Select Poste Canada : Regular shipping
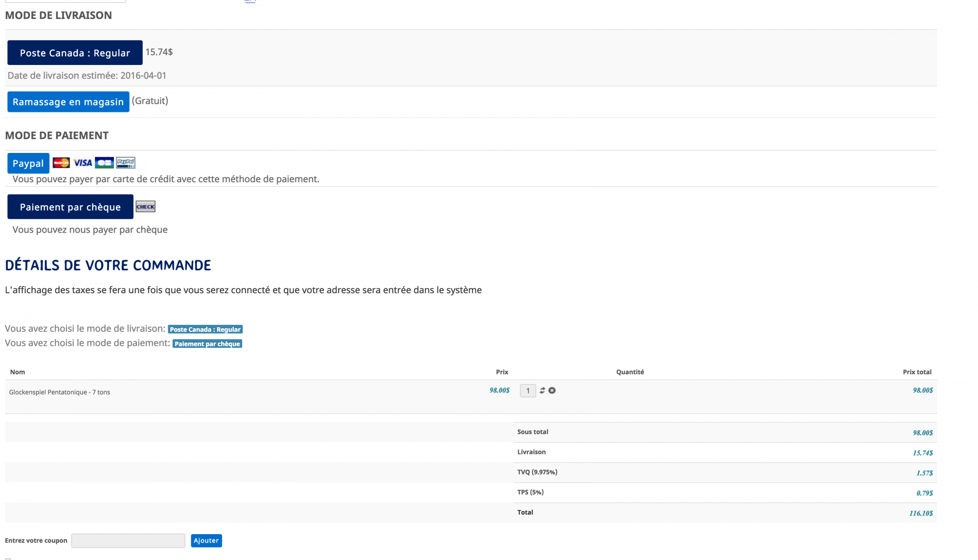978x560 pixels. tap(75, 53)
